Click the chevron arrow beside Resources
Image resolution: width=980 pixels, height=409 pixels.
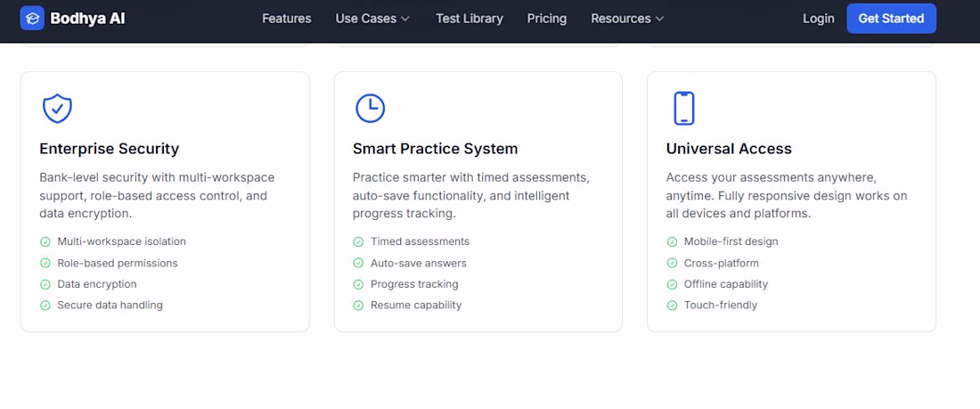[659, 19]
